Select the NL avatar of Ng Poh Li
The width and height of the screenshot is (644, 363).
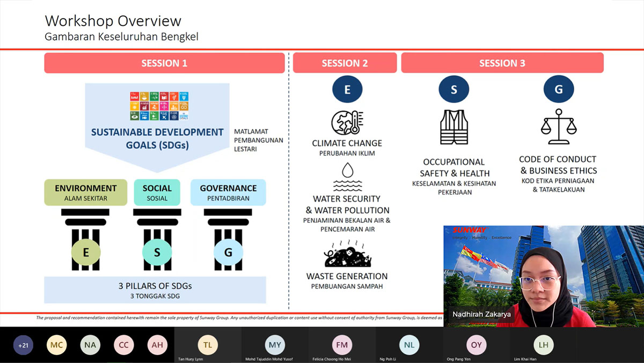(x=409, y=344)
